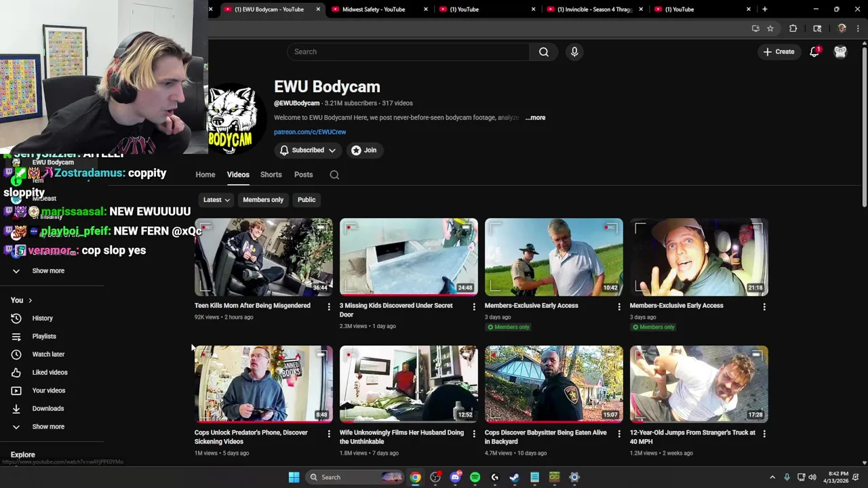Expand the You section chevron
The height and width of the screenshot is (488, 868).
(x=30, y=300)
